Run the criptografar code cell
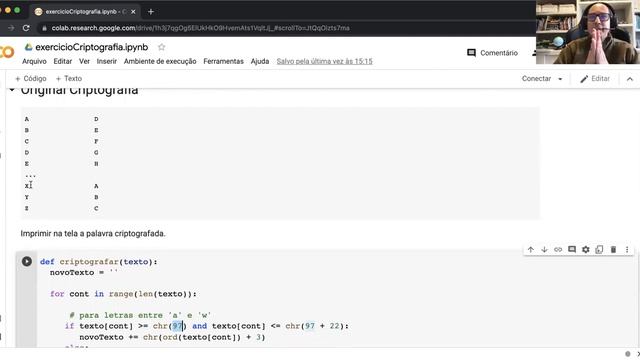Viewport: 640px width, 360px height. point(27,261)
